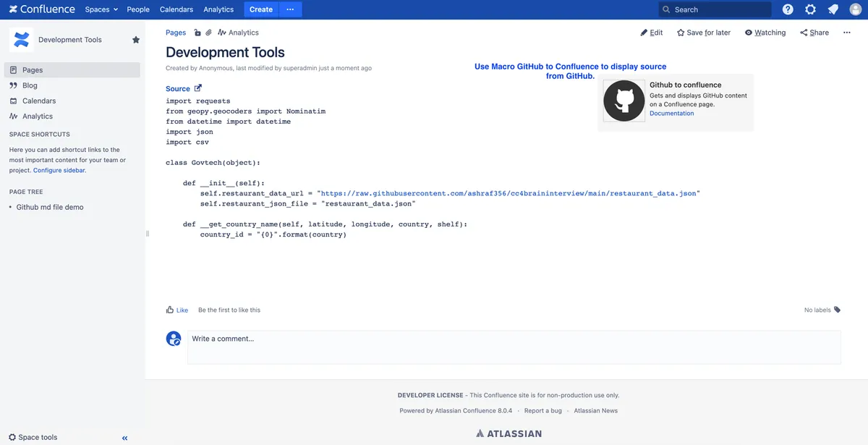Click the "just a moment ago" modified link
Screen dimensions: 868x445
click(345, 68)
